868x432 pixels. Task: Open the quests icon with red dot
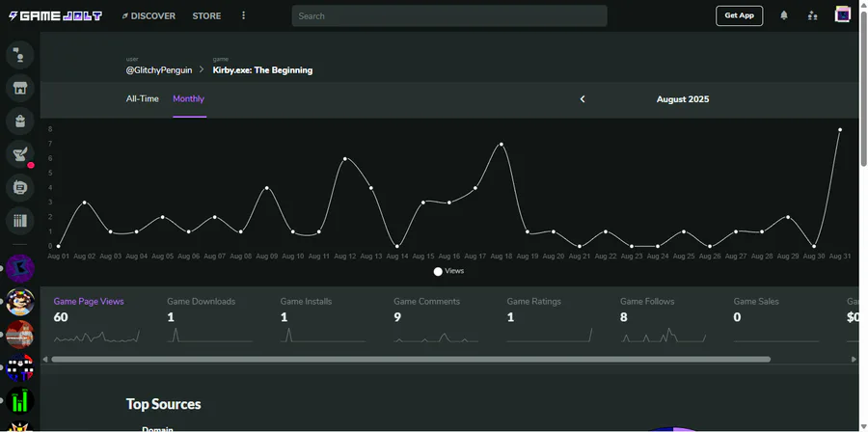tap(20, 154)
